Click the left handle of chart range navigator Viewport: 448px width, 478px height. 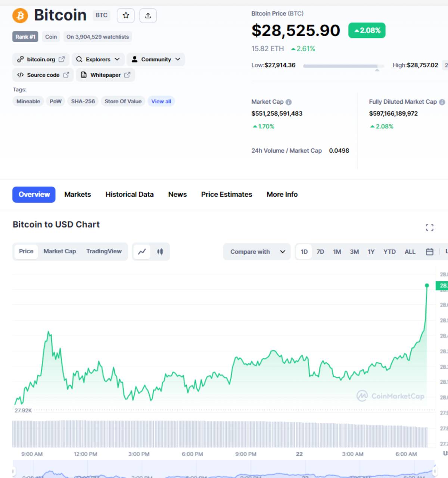tap(14, 471)
